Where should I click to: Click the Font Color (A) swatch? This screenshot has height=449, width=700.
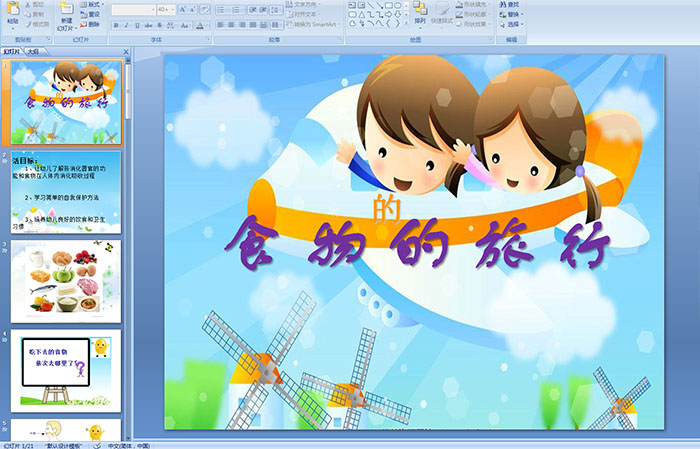[x=200, y=25]
